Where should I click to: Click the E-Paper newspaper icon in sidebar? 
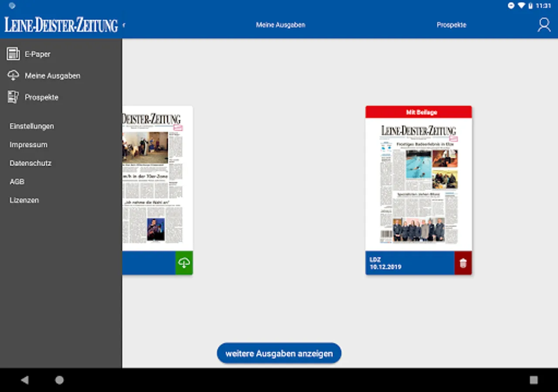pos(13,54)
